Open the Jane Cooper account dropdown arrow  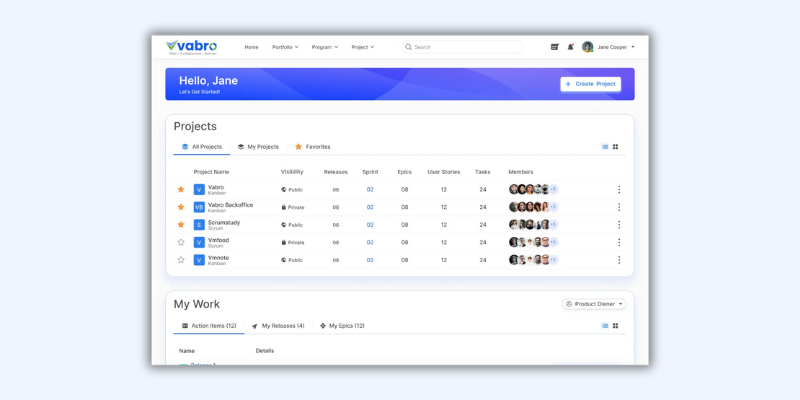(x=633, y=47)
